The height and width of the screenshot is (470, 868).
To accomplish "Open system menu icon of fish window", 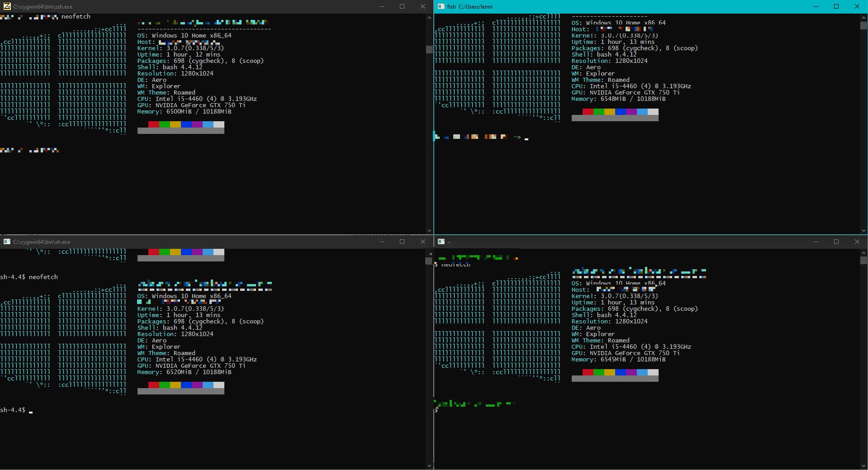I will pyautogui.click(x=441, y=6).
